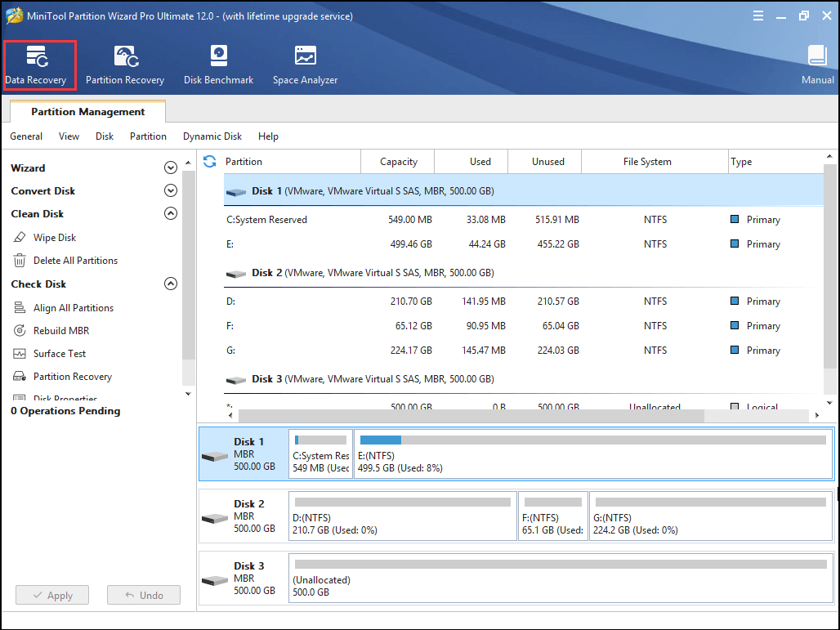
Task: Expand the Convert Disk section
Action: coord(171,191)
